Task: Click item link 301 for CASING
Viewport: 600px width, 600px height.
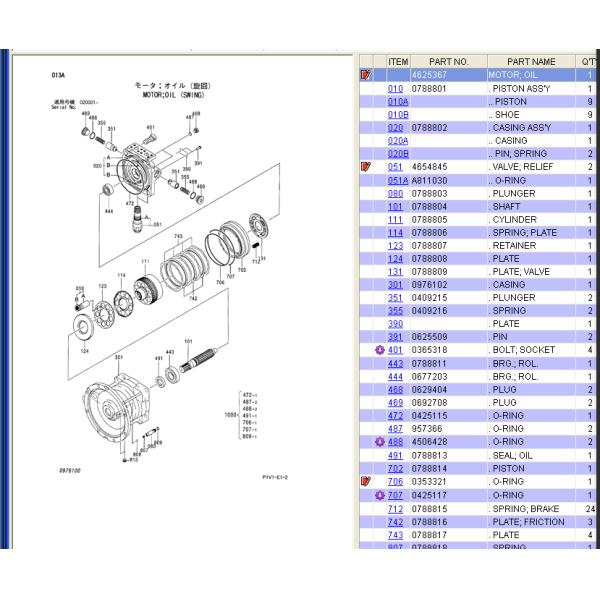Action: tap(395, 285)
